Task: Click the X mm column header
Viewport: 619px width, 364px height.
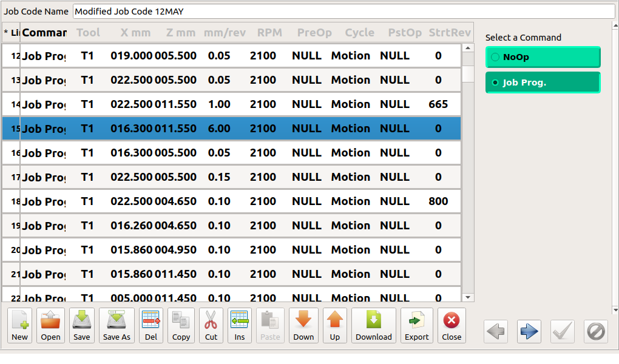Action: click(x=135, y=33)
